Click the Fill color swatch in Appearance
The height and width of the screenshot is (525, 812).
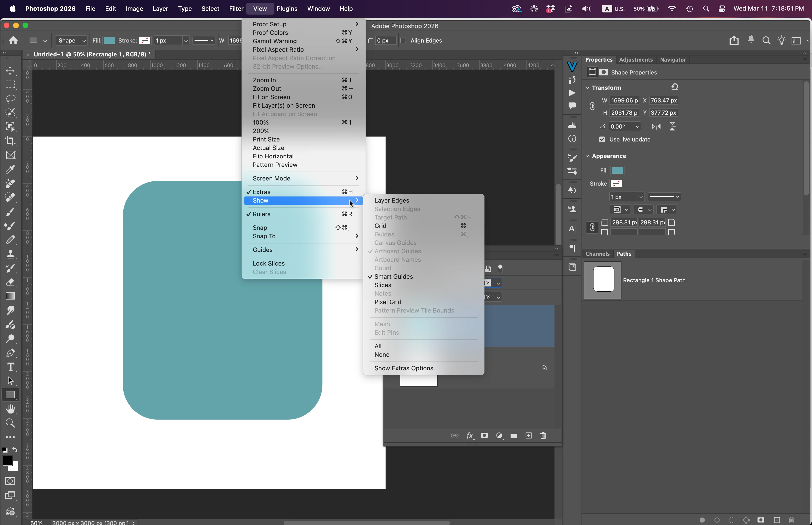click(617, 170)
